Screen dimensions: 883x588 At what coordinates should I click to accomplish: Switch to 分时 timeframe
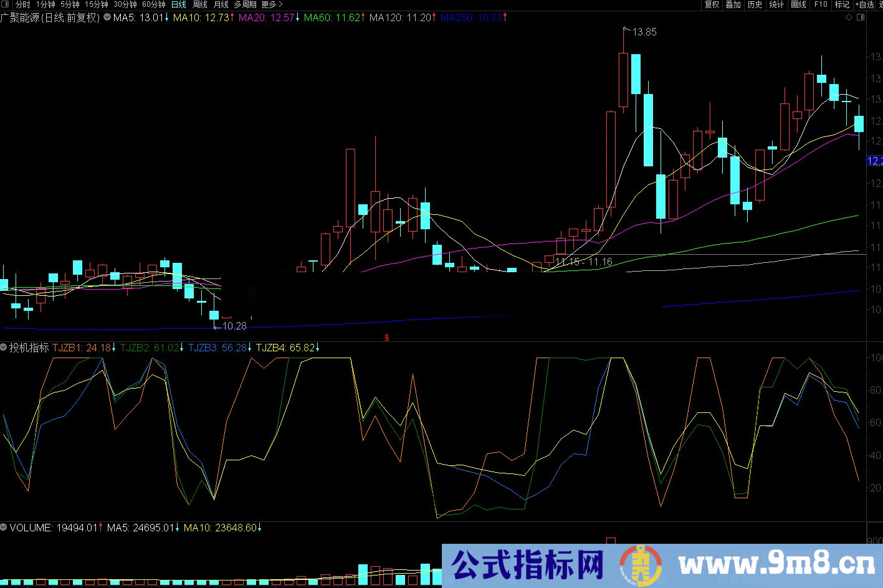click(x=22, y=4)
